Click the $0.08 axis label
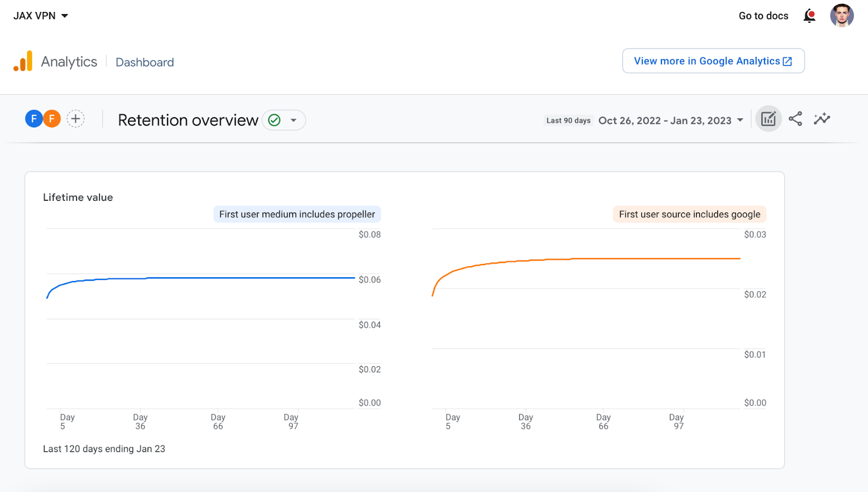This screenshot has width=868, height=492. tap(369, 234)
